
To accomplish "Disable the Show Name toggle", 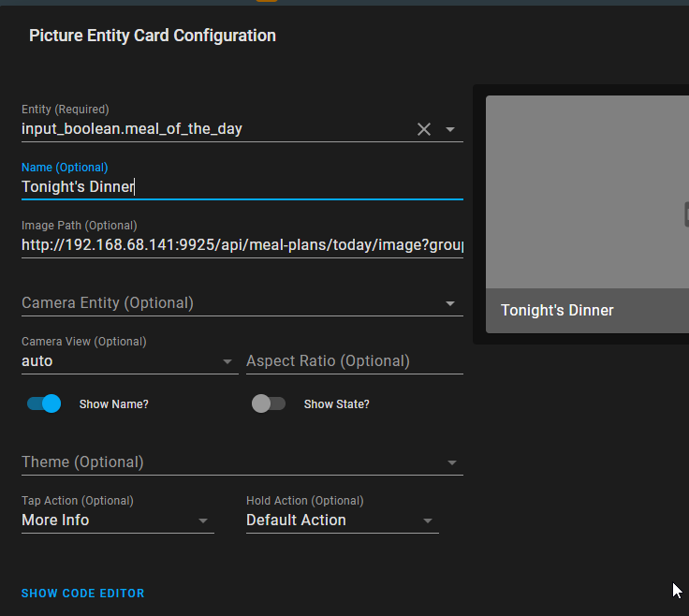I will tap(44, 403).
